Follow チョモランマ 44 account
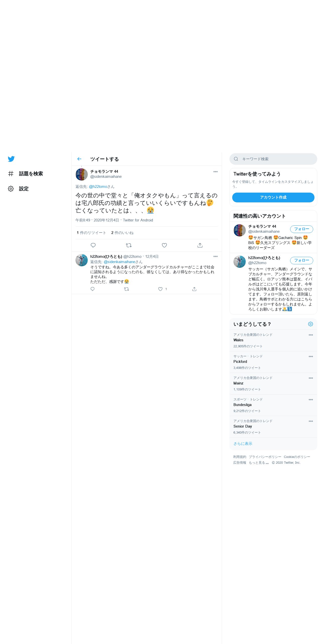Image resolution: width=322 pixels, height=644 pixels. coord(301,229)
